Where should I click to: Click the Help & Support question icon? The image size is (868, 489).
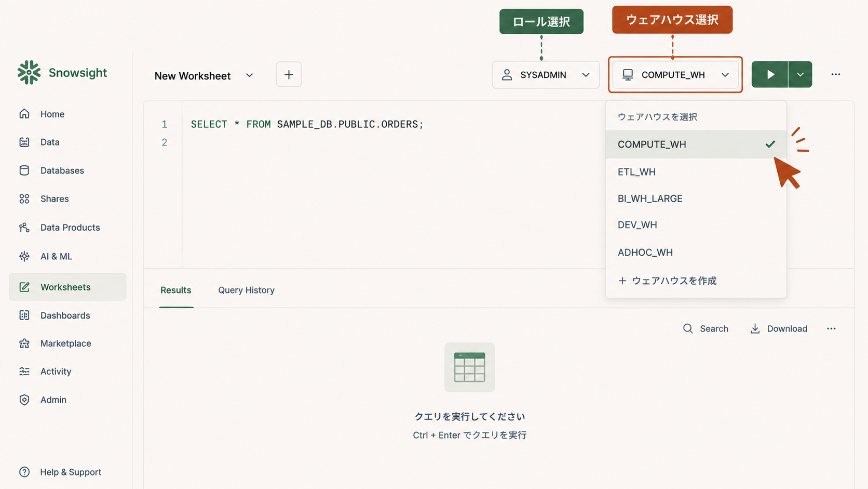(x=24, y=472)
